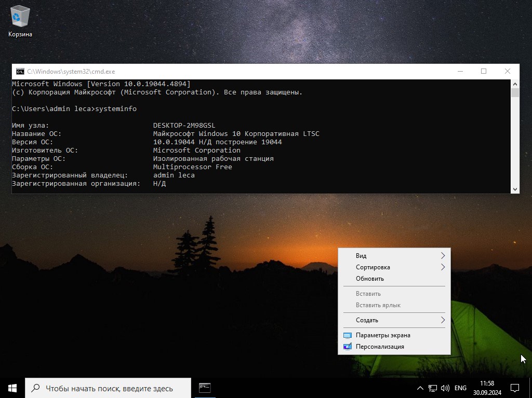Click the Изолированная рабочая станция value
The image size is (532, 398).
pyautogui.click(x=213, y=159)
